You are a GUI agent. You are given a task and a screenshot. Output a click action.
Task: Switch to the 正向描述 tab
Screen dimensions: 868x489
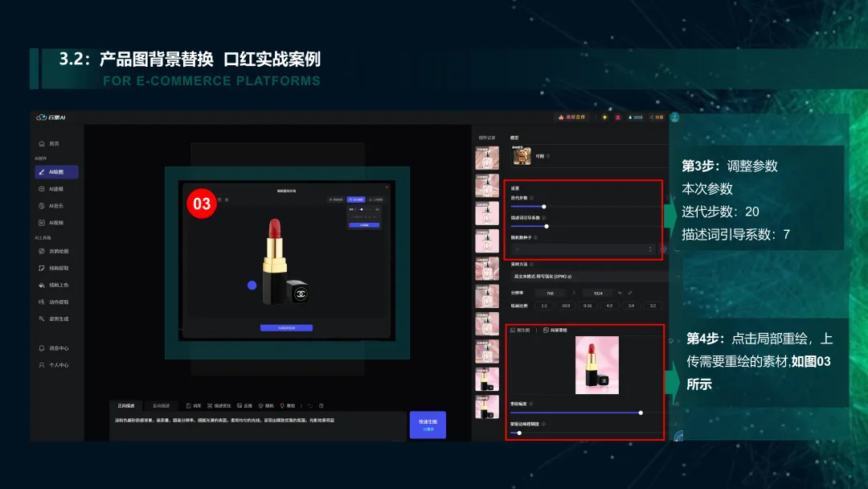[125, 406]
